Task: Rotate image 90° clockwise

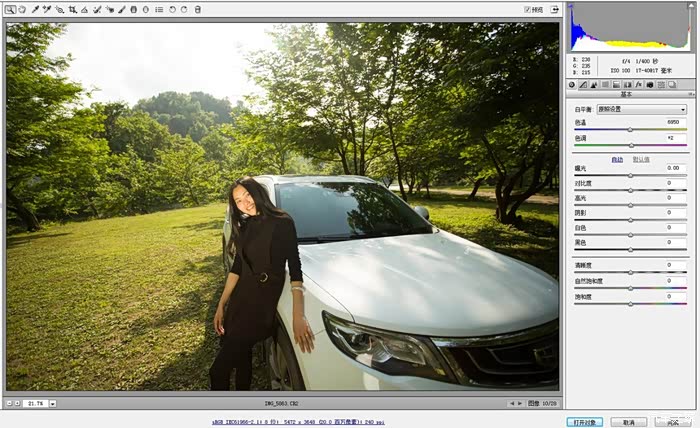Action: 184,9
